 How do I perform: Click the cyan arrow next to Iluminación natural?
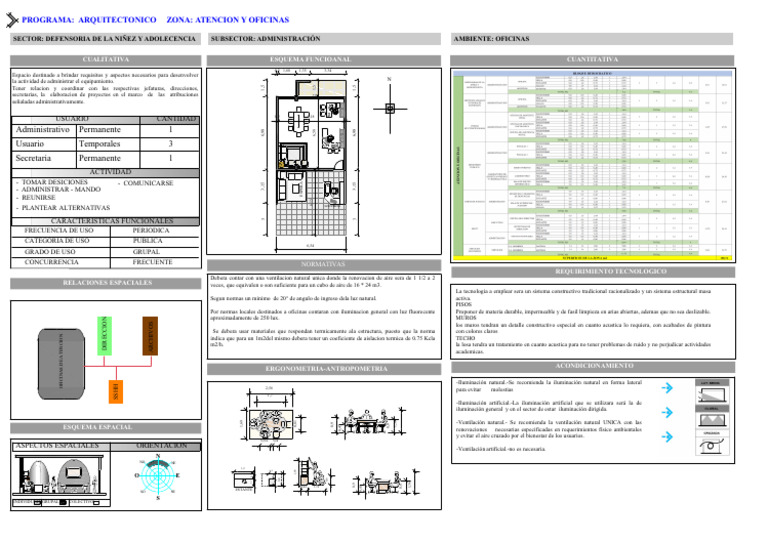667,388
